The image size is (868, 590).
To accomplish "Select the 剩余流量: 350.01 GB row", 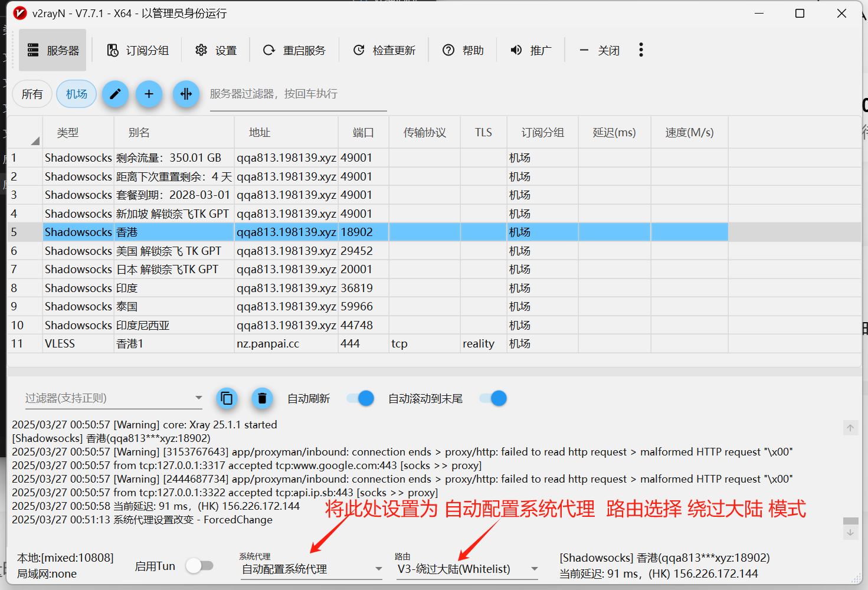I will (x=368, y=158).
